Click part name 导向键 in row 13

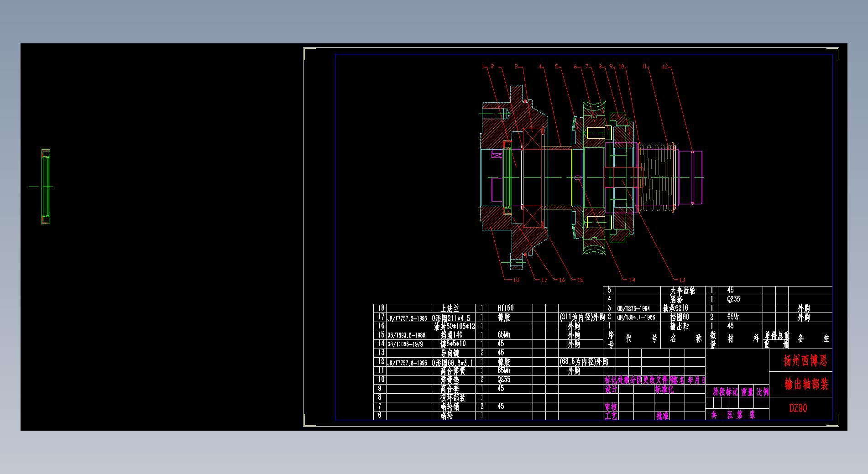450,353
